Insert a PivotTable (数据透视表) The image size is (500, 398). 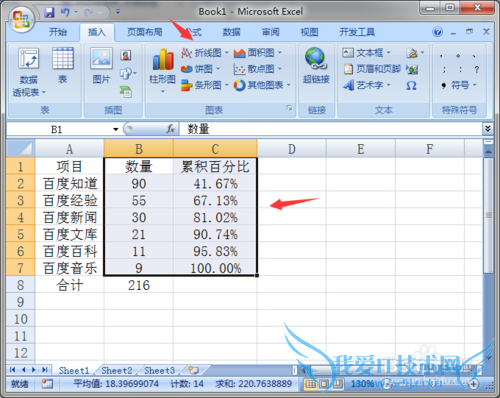[x=29, y=72]
